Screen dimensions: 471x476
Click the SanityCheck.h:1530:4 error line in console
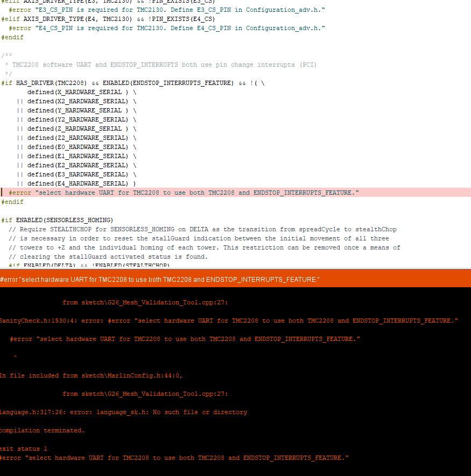[228, 321]
